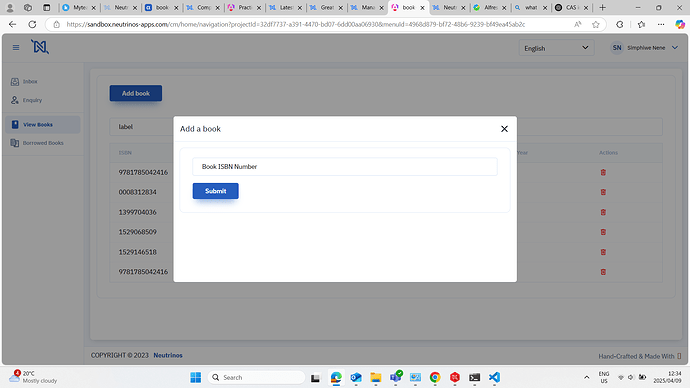
Task: Open the browser profile icon
Action: tap(10, 7)
